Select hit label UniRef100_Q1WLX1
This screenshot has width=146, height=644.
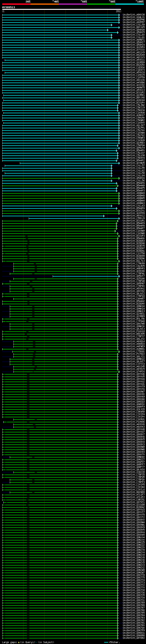[134, 17]
